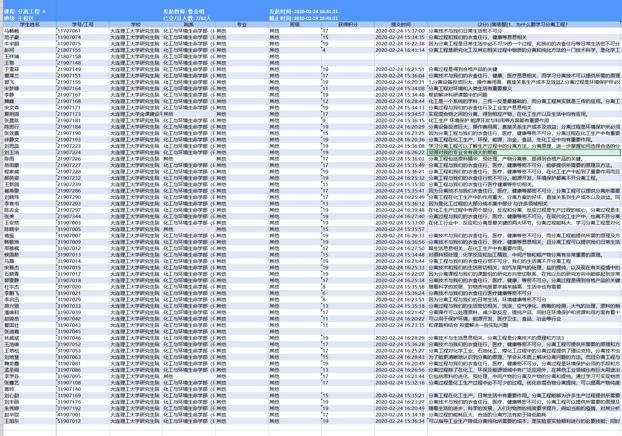Select submission time 2020-02-24 16:26:22
The height and width of the screenshot is (436, 622).
tap(401, 152)
